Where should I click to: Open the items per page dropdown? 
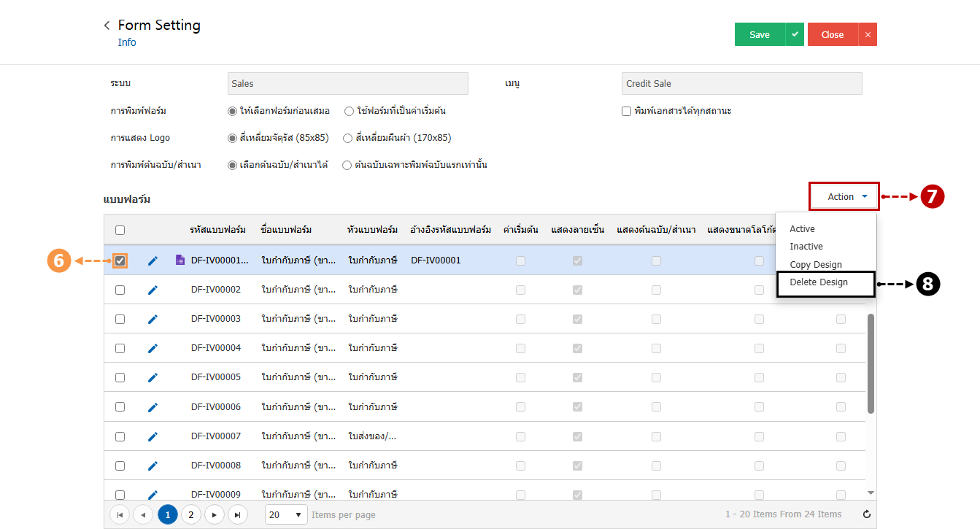click(x=285, y=514)
